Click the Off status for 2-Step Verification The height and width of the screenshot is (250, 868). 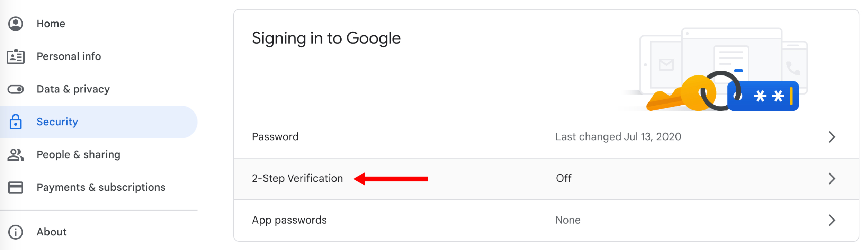[564, 178]
